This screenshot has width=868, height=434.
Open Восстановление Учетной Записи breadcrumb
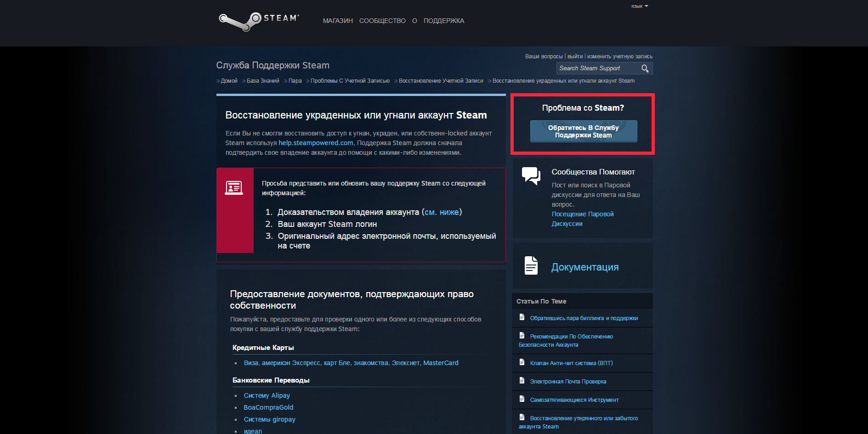(x=441, y=81)
